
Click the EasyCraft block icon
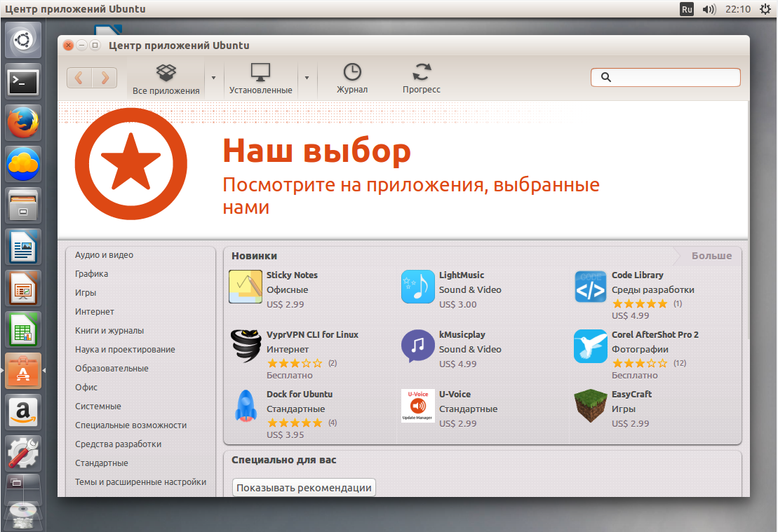pos(591,406)
